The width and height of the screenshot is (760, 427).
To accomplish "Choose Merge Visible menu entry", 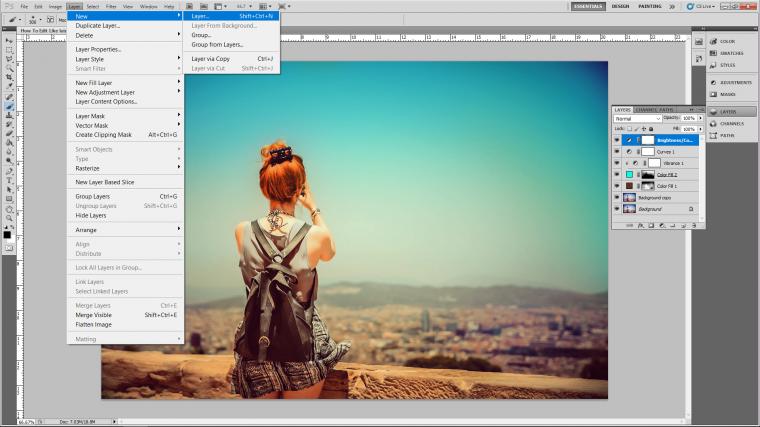I will coord(125,315).
